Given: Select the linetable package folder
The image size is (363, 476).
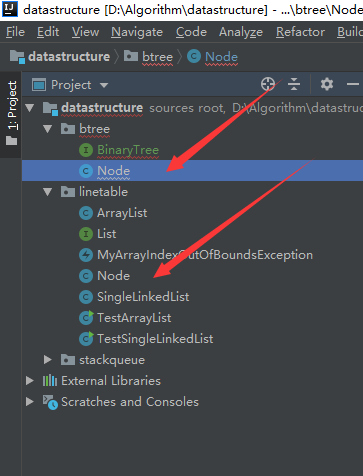Looking at the screenshot, I should coord(103,192).
